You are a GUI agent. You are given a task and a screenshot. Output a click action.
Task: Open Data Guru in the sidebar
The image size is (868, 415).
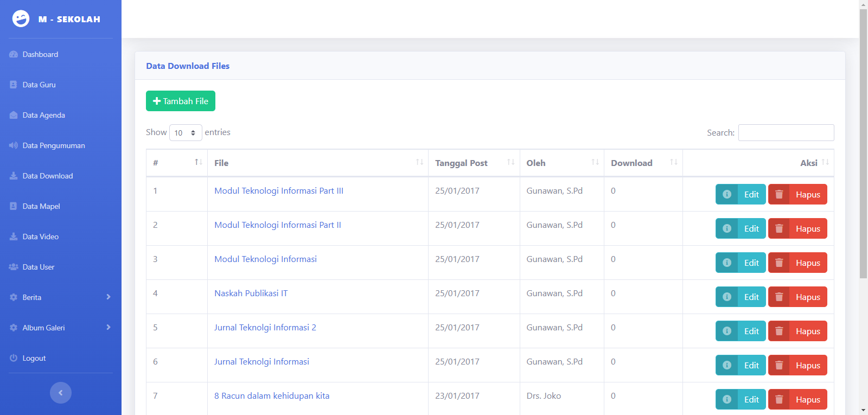[39, 85]
